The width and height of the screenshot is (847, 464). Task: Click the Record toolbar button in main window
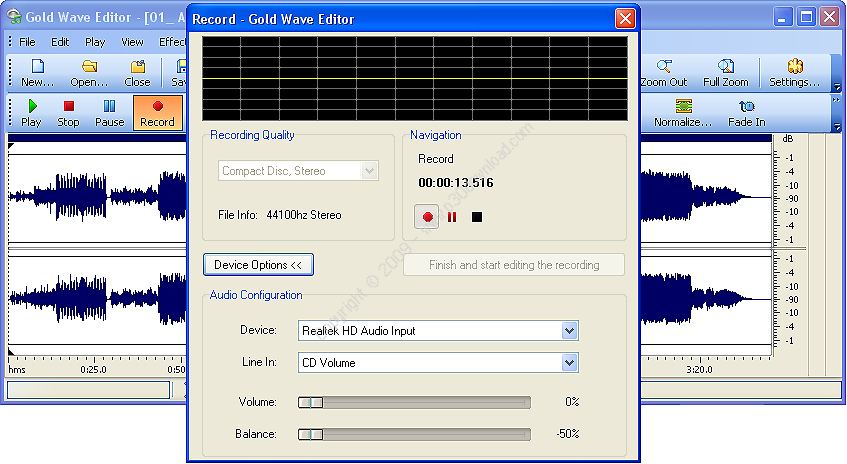157,113
